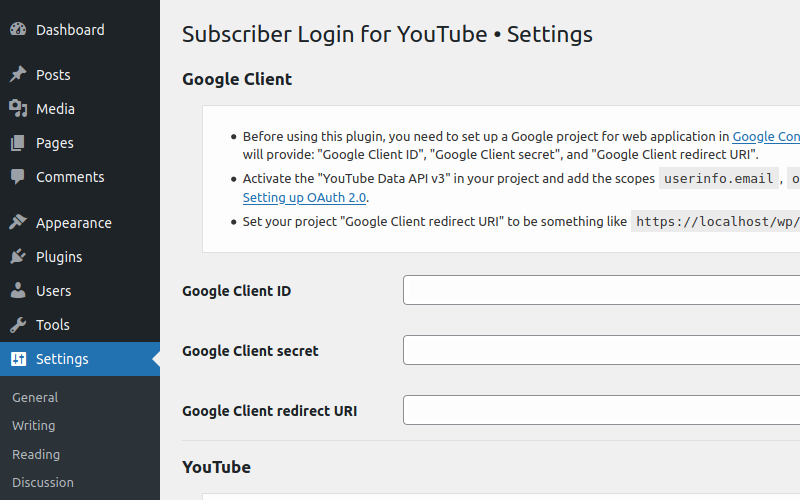Open Discussion settings submenu
The image size is (800, 500).
(43, 483)
